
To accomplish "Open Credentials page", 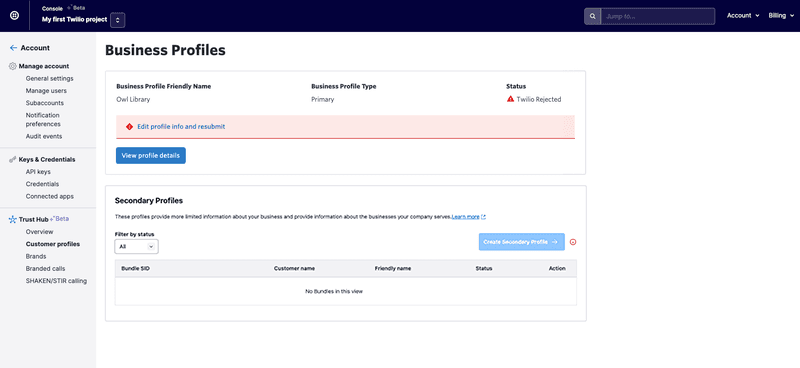I will tap(42, 184).
